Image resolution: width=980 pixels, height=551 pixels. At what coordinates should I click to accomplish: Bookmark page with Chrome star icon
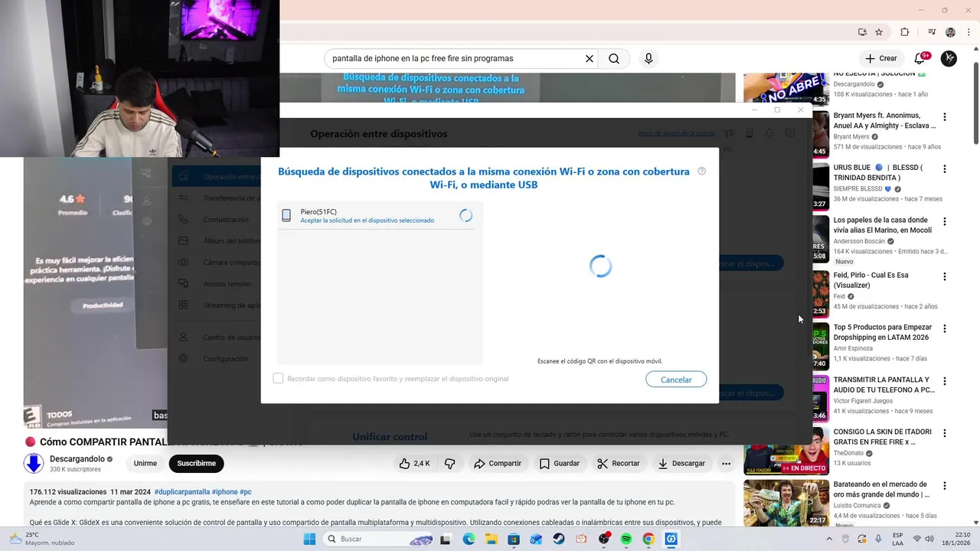coord(879,32)
